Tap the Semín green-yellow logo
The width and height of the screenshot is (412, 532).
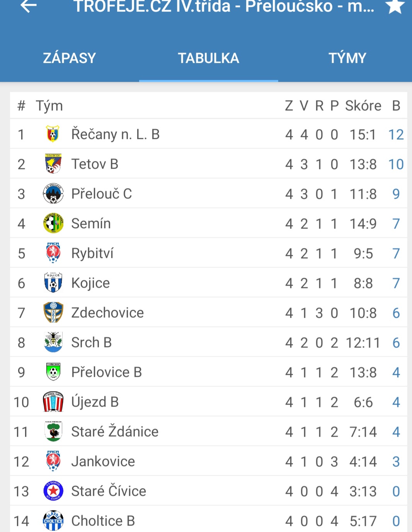53,223
